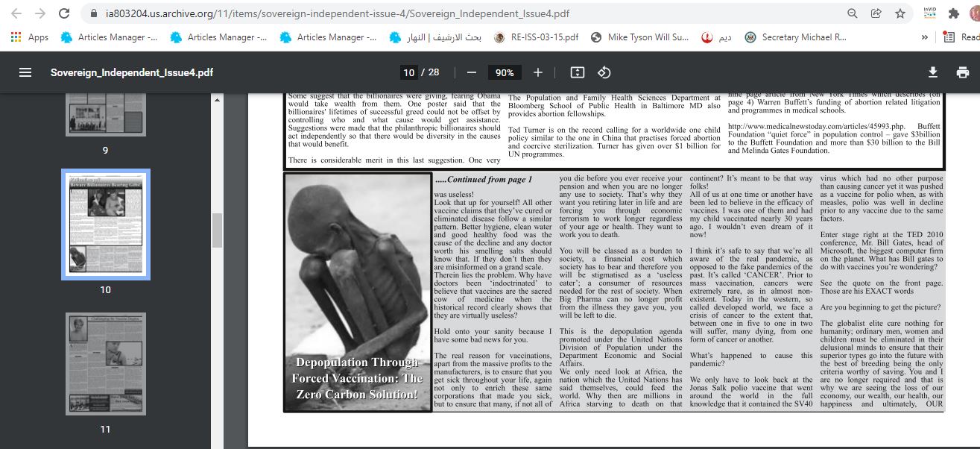Select the page 11 thumbnail
Viewport: 980px width, 449px height.
coord(105,365)
